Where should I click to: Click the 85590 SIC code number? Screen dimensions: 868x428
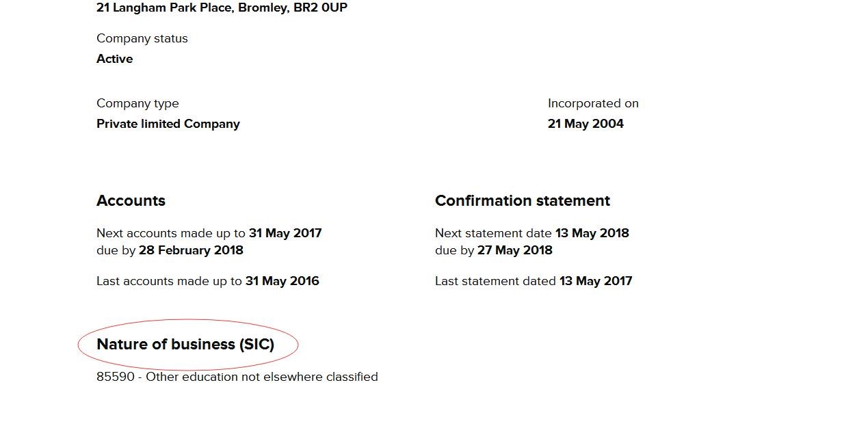pyautogui.click(x=115, y=377)
